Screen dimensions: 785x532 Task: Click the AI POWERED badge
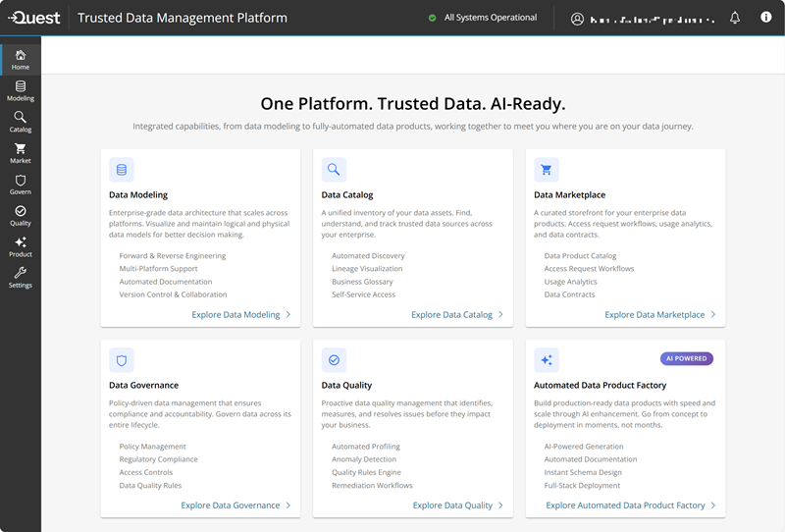687,358
